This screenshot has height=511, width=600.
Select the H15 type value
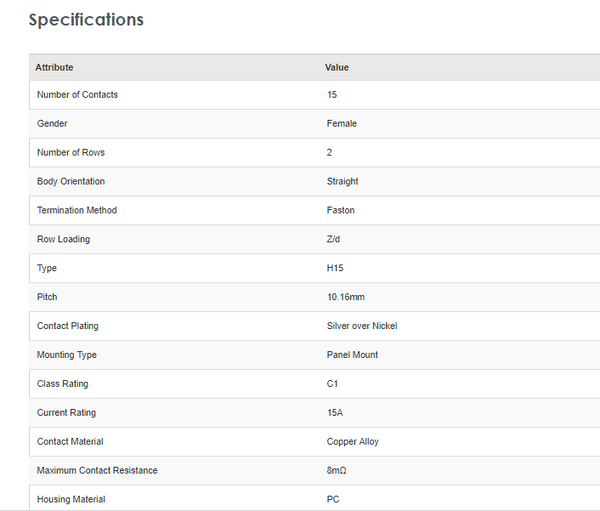(x=334, y=269)
